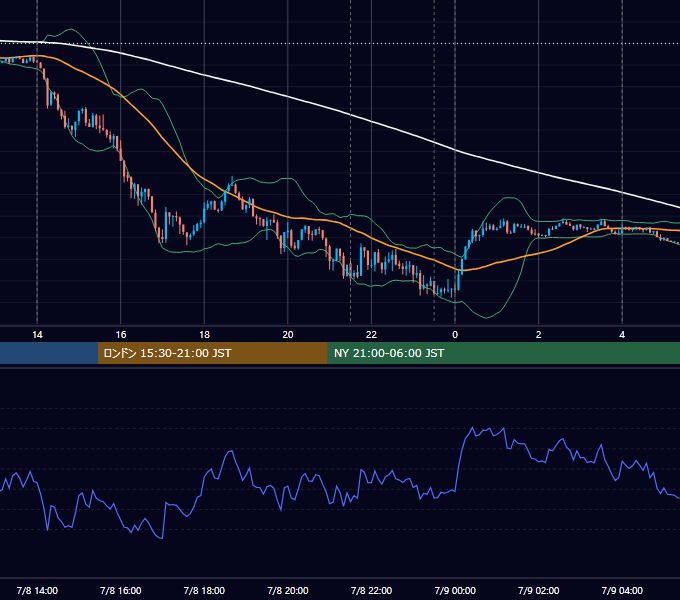Screen dimensions: 680x600
Task: Click the '14' hour label on the price chart axis
Action: 37,335
